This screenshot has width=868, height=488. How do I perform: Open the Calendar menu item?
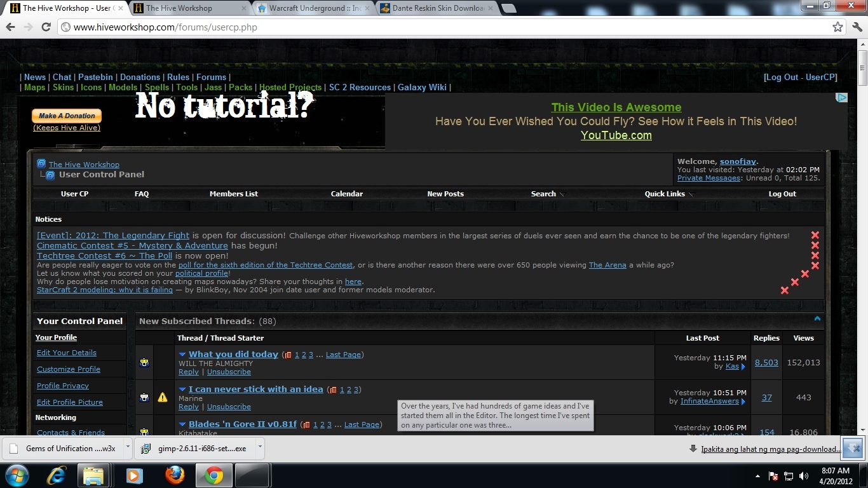[x=347, y=194]
